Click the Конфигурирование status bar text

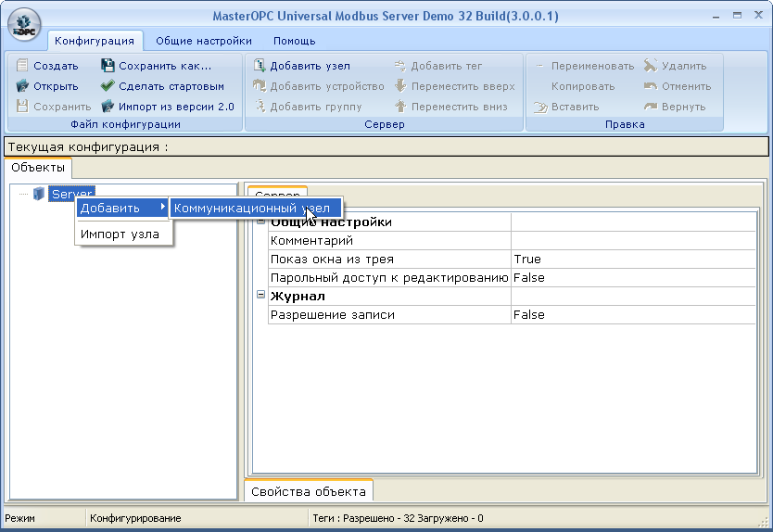[x=135, y=519]
